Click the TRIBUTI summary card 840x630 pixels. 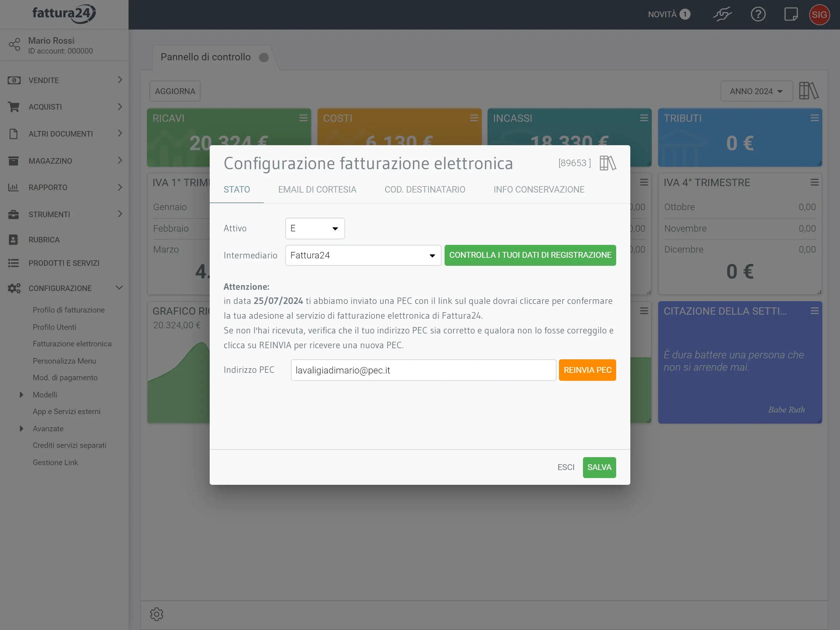pyautogui.click(x=740, y=137)
